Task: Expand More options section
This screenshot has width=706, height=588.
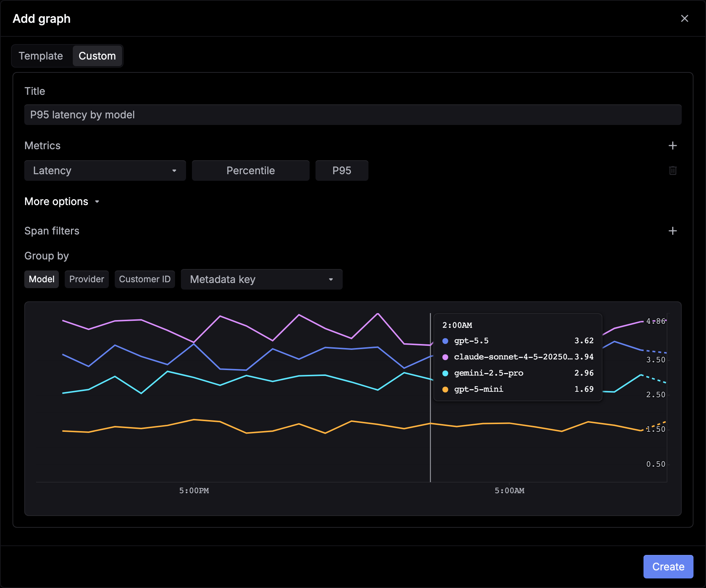Action: [x=62, y=201]
